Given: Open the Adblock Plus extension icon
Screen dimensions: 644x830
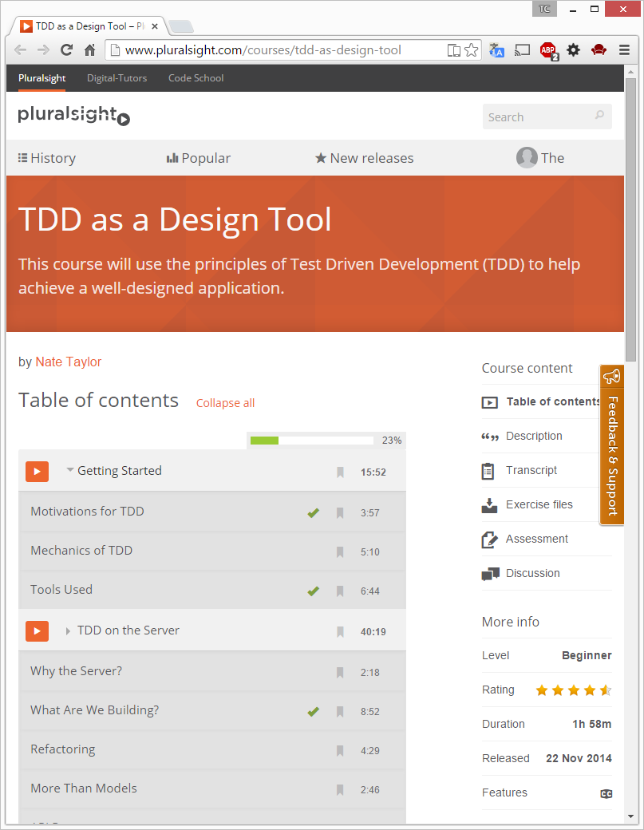Looking at the screenshot, I should [549, 51].
